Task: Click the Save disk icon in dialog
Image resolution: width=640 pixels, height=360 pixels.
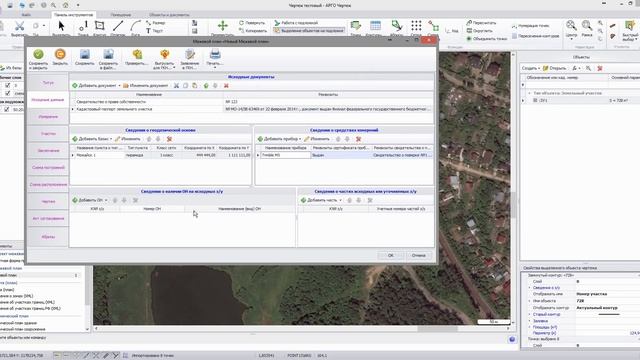Action: coord(84,54)
